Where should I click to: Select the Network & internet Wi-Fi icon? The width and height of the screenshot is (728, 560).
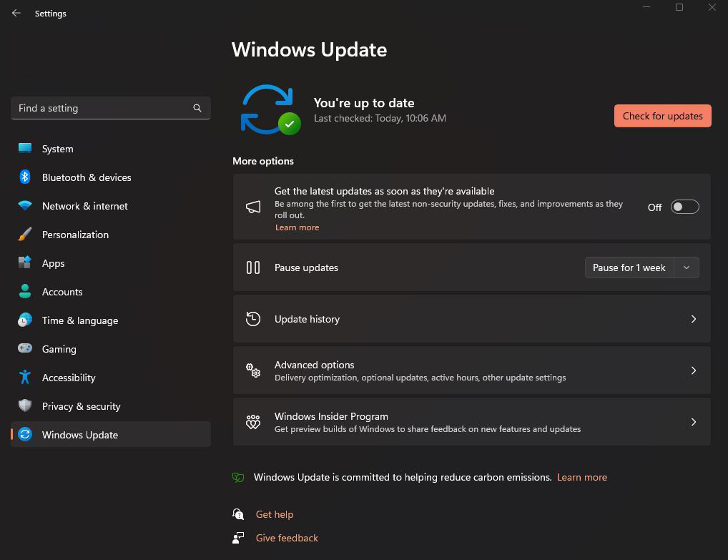tap(25, 206)
